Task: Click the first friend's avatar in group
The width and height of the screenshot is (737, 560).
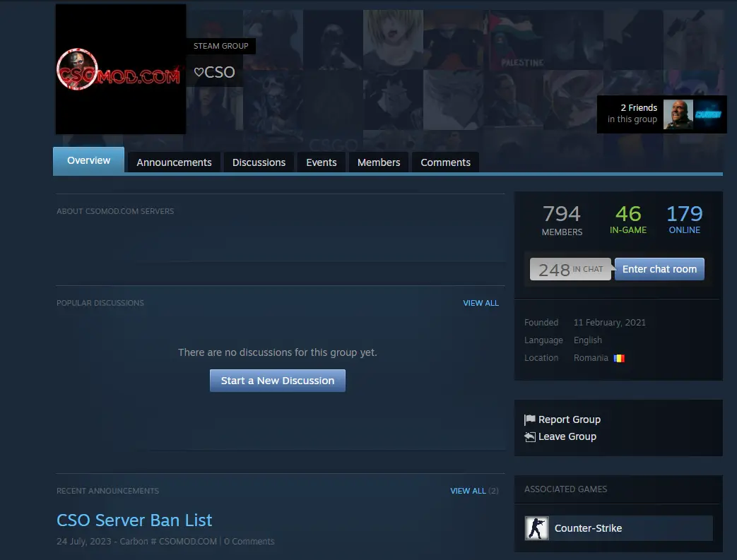Action: 678,114
